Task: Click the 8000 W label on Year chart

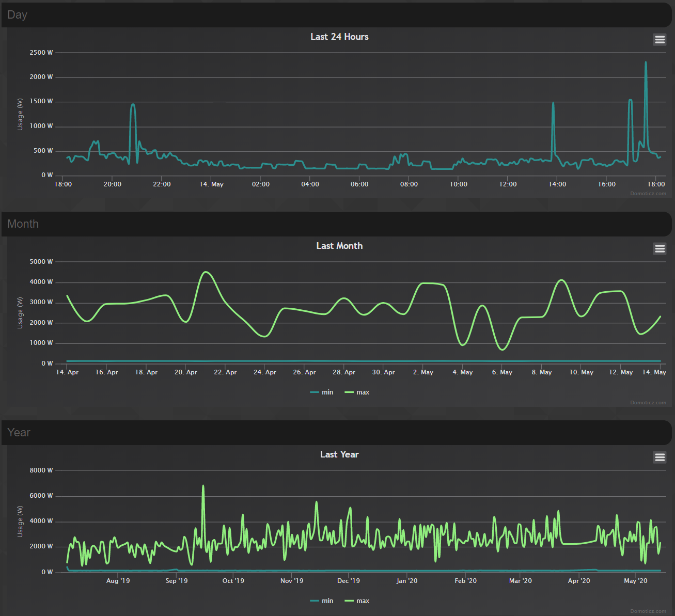Action: [41, 470]
